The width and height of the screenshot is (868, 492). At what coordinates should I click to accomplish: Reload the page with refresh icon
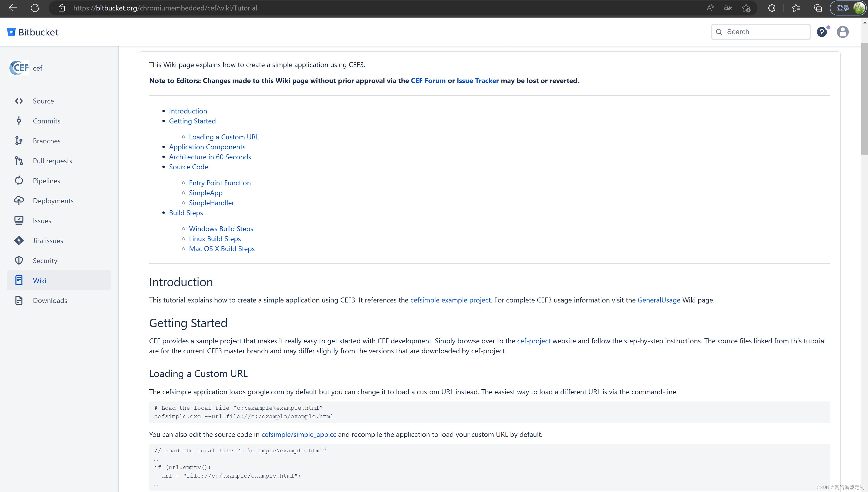(35, 8)
